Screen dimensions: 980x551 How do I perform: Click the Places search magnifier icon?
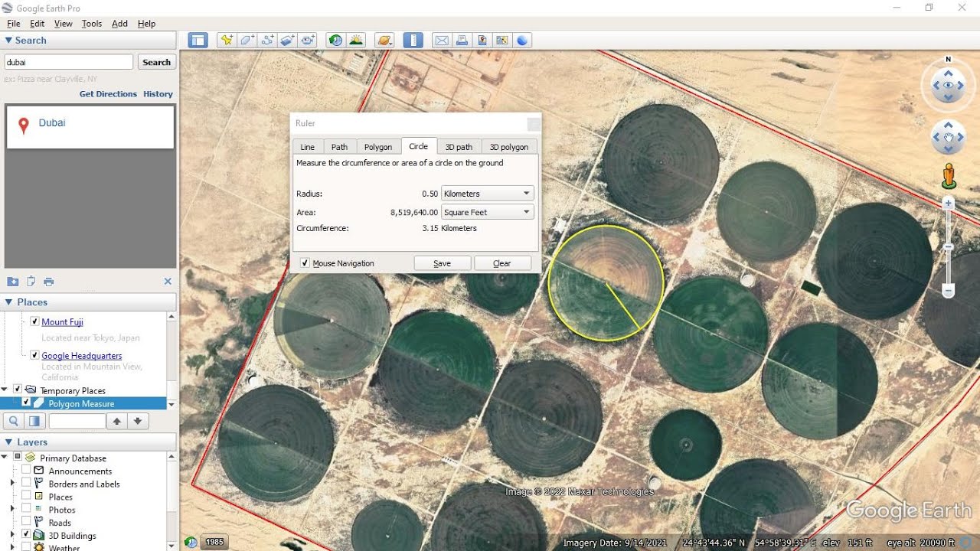tap(14, 421)
